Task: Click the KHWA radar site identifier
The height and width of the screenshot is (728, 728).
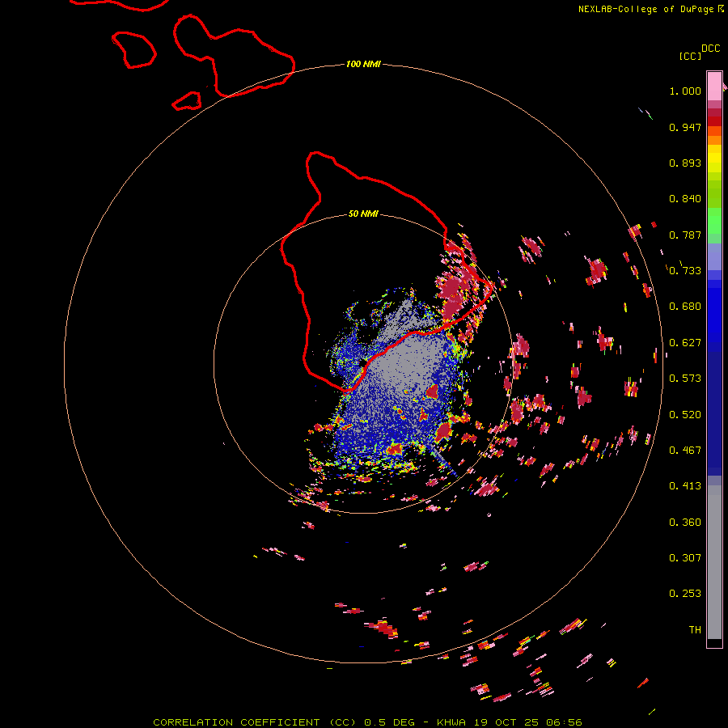Action: [451, 722]
